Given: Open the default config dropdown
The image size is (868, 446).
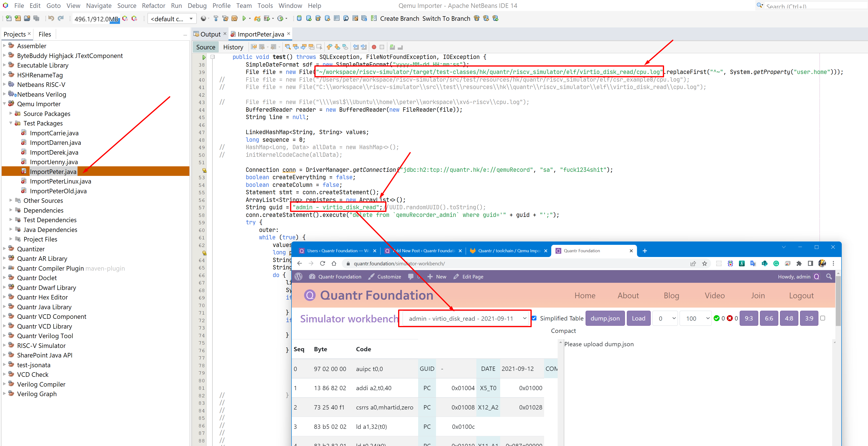Looking at the screenshot, I should point(172,19).
